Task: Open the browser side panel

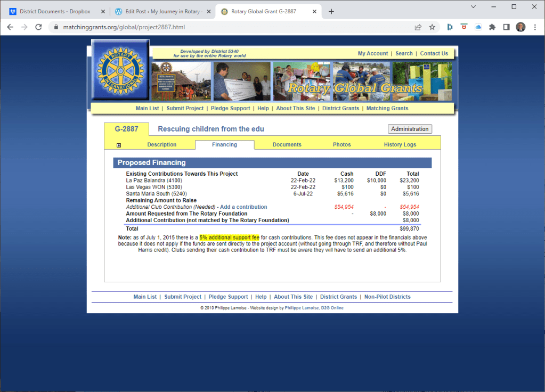Action: tap(506, 27)
